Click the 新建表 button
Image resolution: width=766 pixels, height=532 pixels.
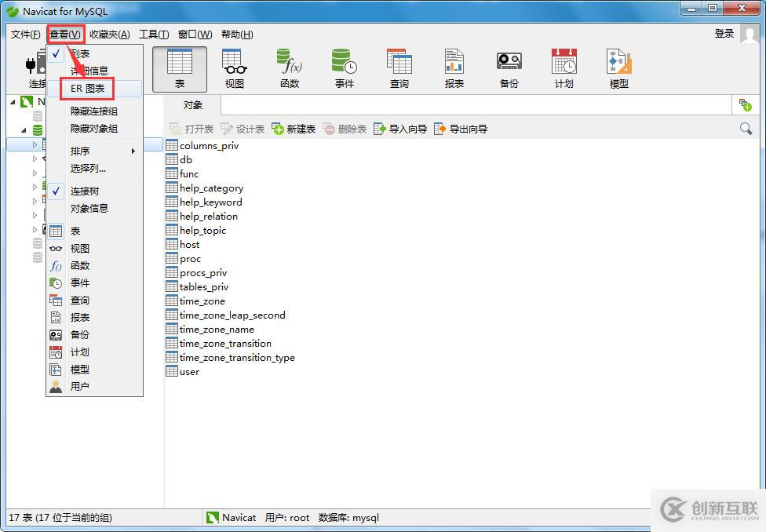pos(294,129)
